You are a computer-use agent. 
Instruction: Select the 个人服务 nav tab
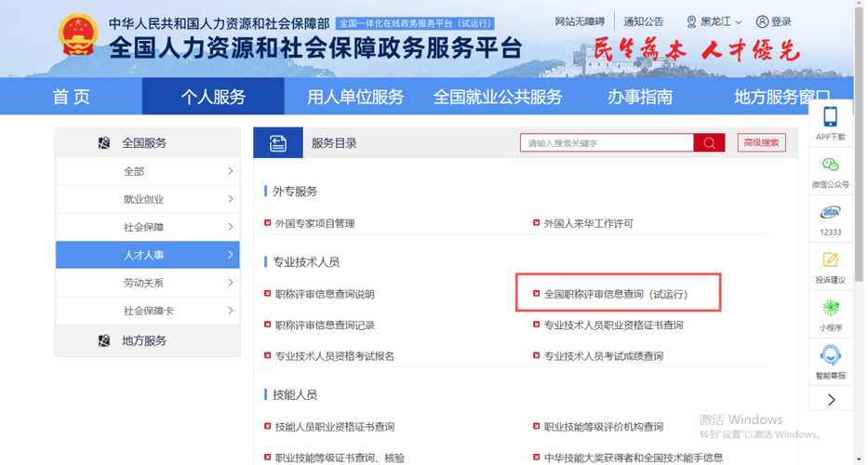pos(214,97)
